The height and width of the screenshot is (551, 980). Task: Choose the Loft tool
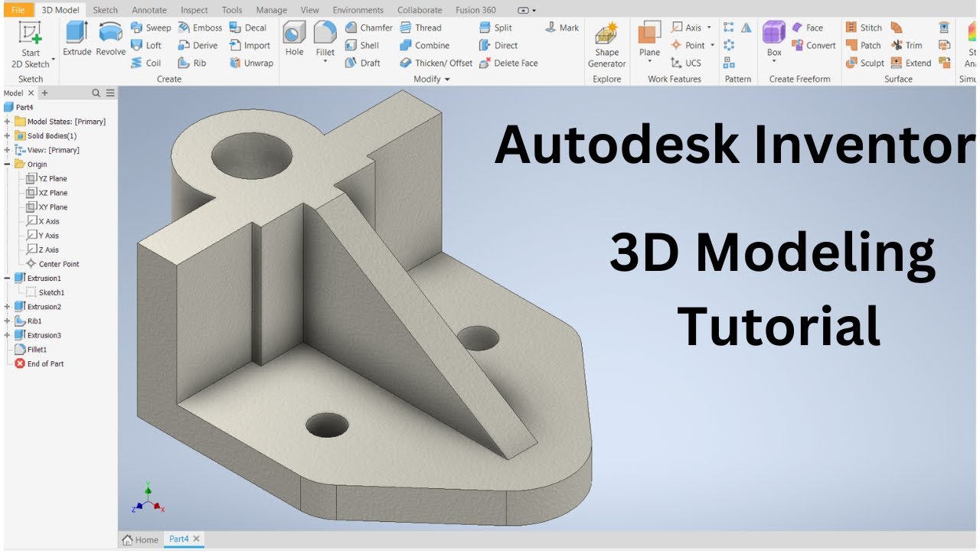pos(146,45)
